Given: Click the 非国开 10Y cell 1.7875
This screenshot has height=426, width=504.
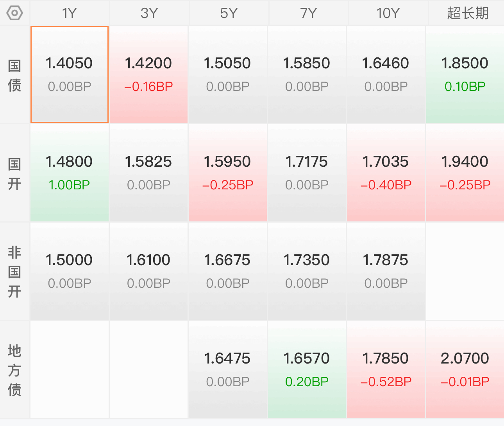Looking at the screenshot, I should click(x=386, y=271).
